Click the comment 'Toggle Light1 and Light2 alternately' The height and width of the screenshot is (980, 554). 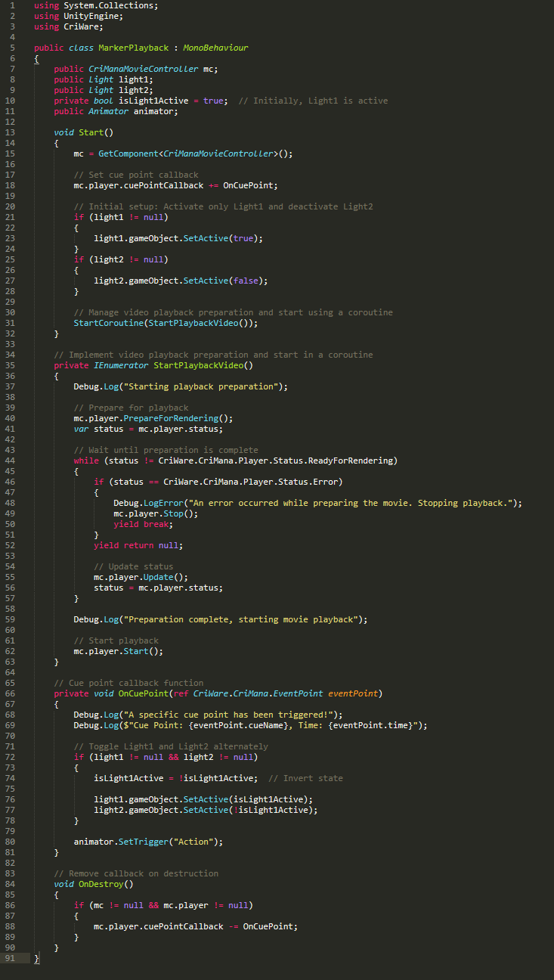pos(171,746)
